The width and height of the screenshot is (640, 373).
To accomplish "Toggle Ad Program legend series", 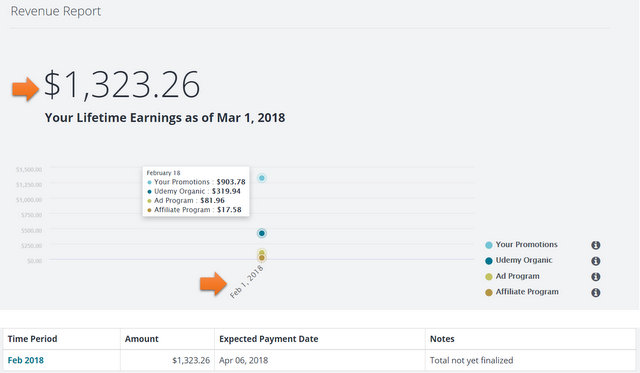I will point(512,276).
